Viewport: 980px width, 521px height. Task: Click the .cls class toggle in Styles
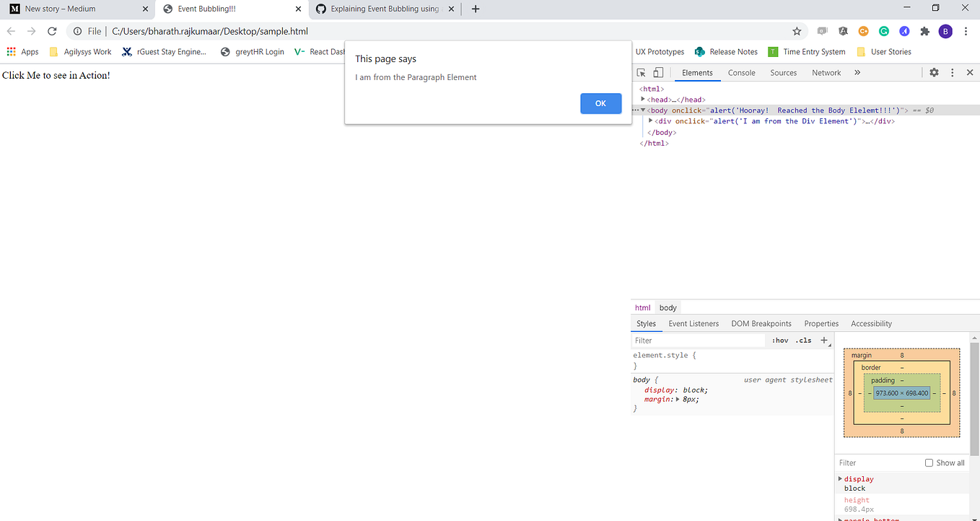coord(803,340)
